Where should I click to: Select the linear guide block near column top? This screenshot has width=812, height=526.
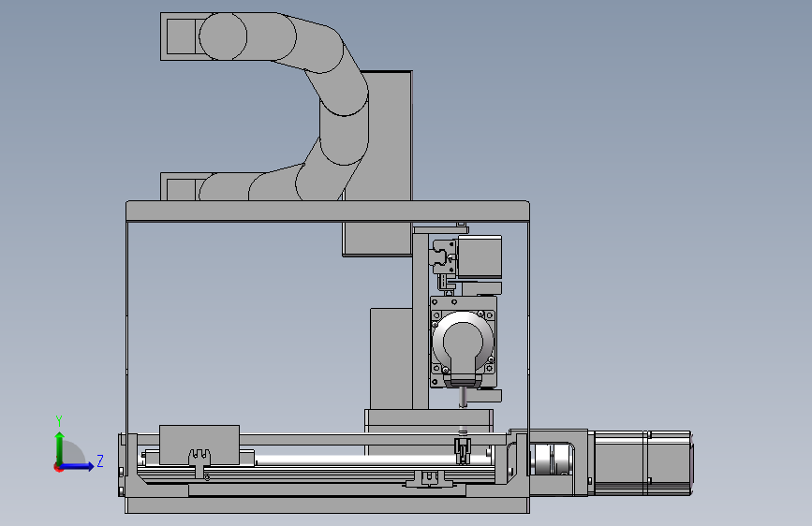[444, 256]
